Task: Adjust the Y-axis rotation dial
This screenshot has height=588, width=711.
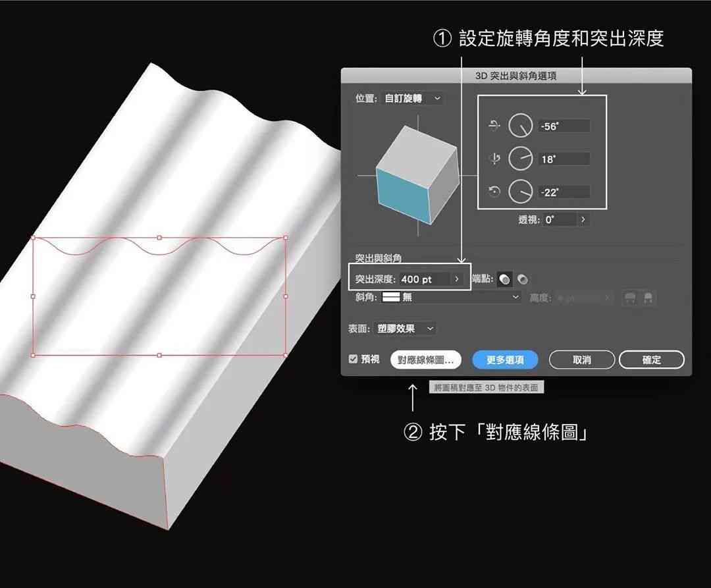Action: point(520,159)
